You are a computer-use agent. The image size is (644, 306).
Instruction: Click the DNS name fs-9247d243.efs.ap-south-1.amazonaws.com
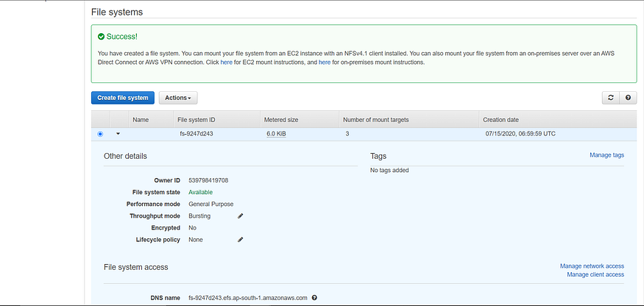pyautogui.click(x=247, y=298)
